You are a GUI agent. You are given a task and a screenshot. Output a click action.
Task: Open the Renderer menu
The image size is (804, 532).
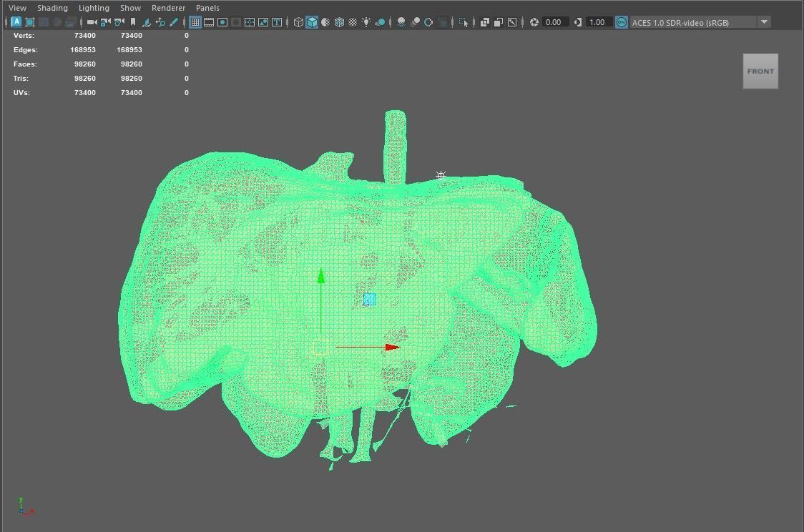point(168,8)
